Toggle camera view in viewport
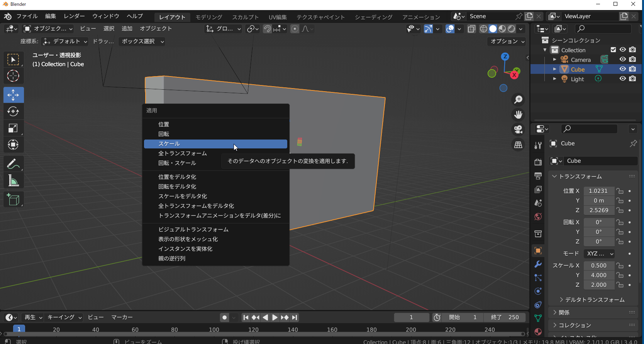Screen dimensions: 644x344 tap(518, 129)
